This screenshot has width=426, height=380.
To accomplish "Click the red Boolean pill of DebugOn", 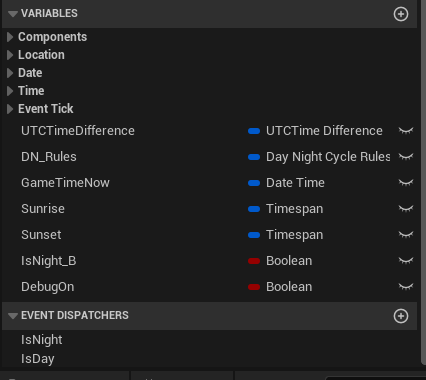I will [x=254, y=287].
